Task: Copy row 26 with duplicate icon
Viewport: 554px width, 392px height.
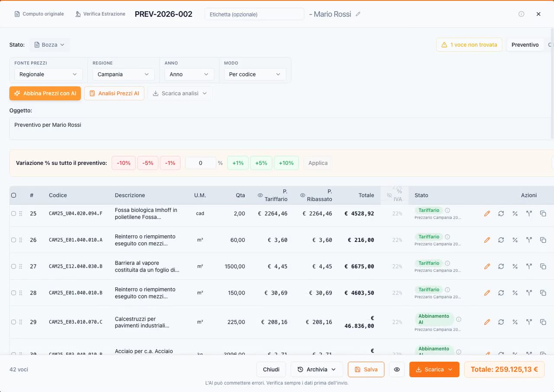Action: [x=543, y=240]
